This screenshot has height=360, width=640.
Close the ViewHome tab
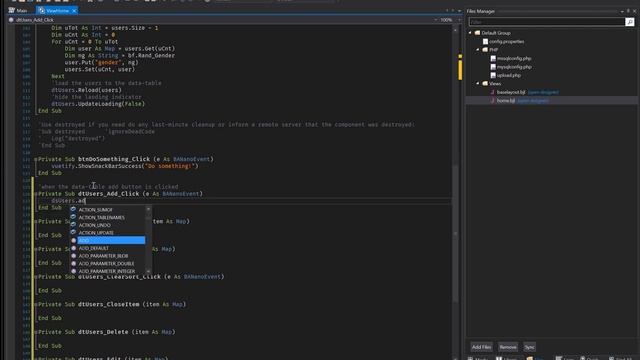74,11
